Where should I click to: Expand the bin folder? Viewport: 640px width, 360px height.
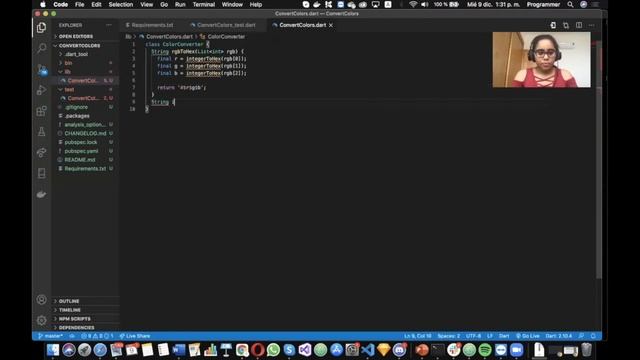click(x=68, y=63)
